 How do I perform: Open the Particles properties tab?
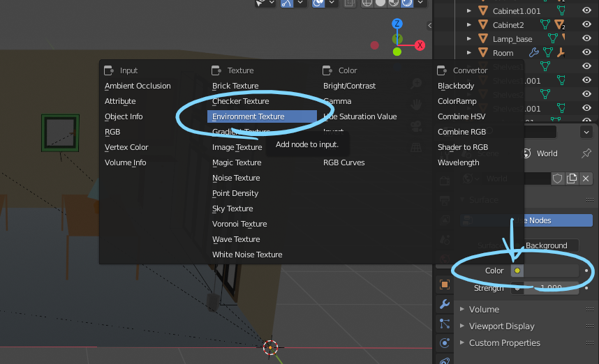pyautogui.click(x=444, y=324)
